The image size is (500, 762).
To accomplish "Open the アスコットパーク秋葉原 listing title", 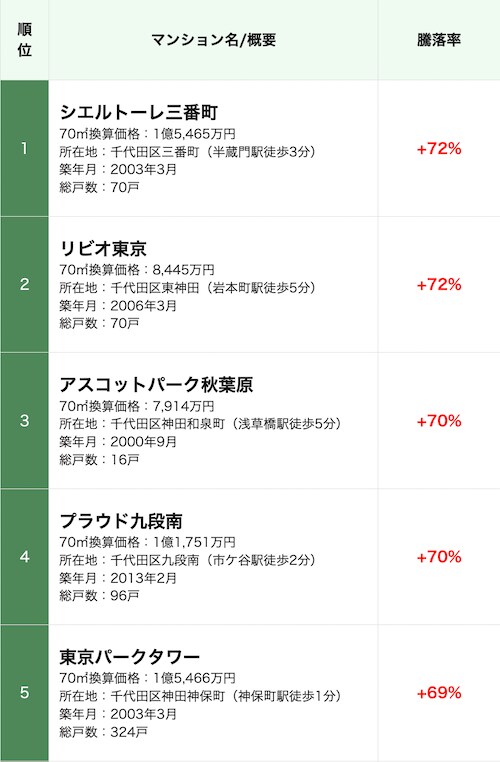I will click(x=156, y=384).
